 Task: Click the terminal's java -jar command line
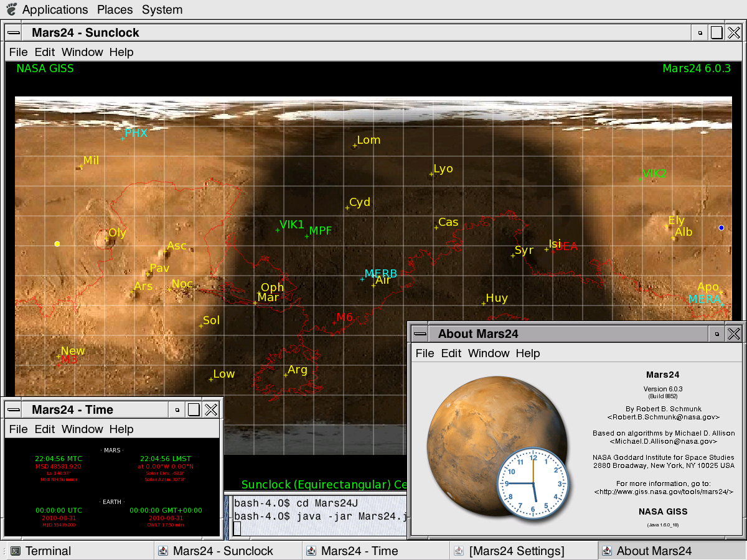[x=321, y=516]
